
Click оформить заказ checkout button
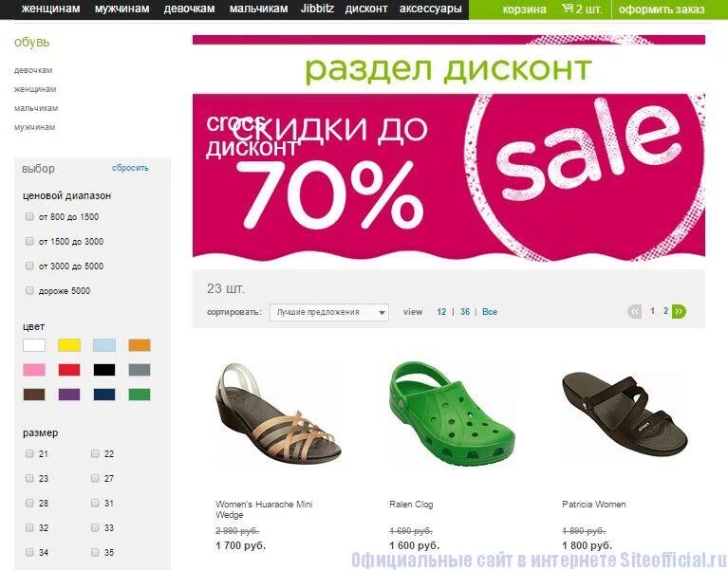(x=662, y=9)
